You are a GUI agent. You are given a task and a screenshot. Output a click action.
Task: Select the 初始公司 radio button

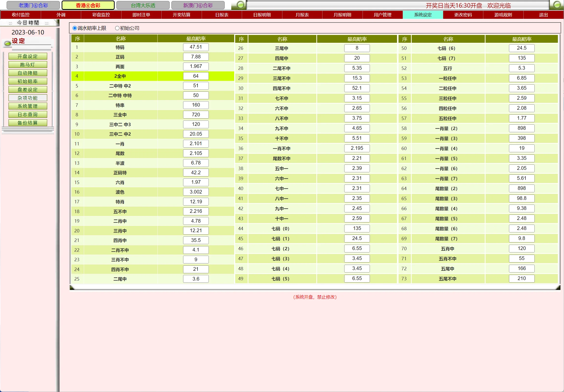[x=117, y=28]
